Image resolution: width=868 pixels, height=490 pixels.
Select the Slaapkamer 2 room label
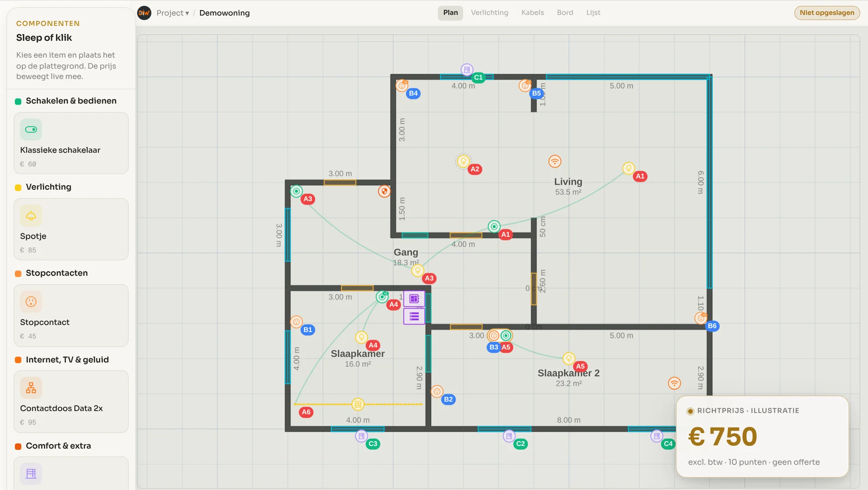pyautogui.click(x=569, y=373)
